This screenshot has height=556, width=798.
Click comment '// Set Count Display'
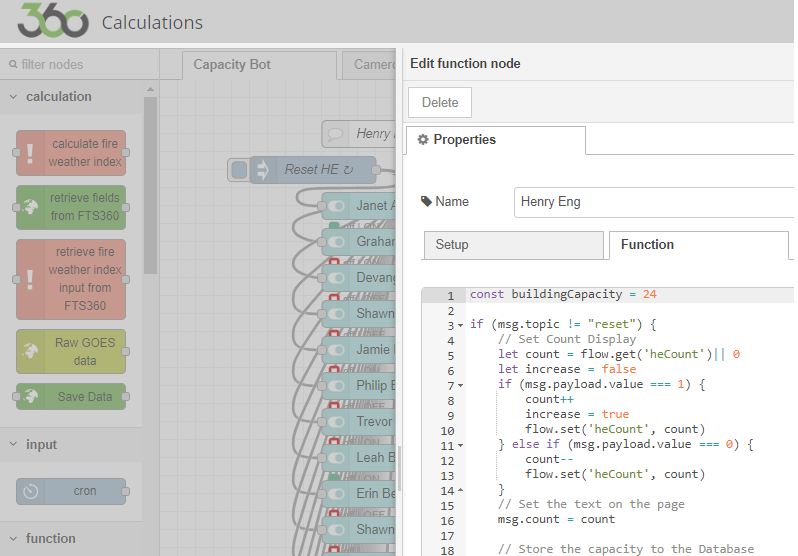click(x=567, y=339)
